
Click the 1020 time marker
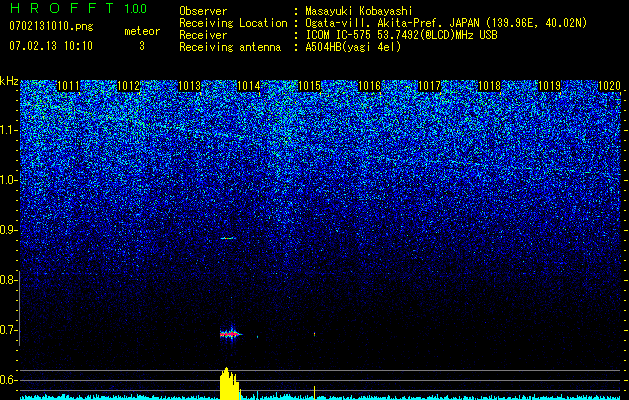(609, 86)
